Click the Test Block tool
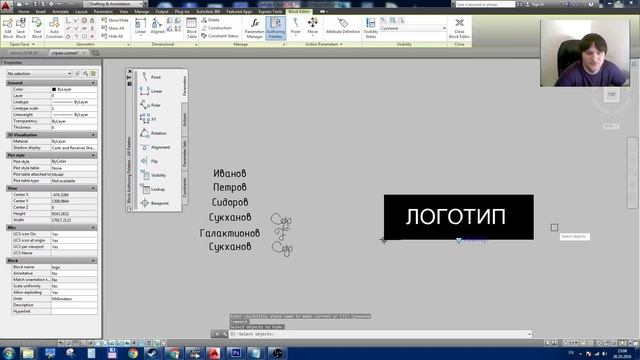Screen dimensions: 640x360 [x=37, y=28]
